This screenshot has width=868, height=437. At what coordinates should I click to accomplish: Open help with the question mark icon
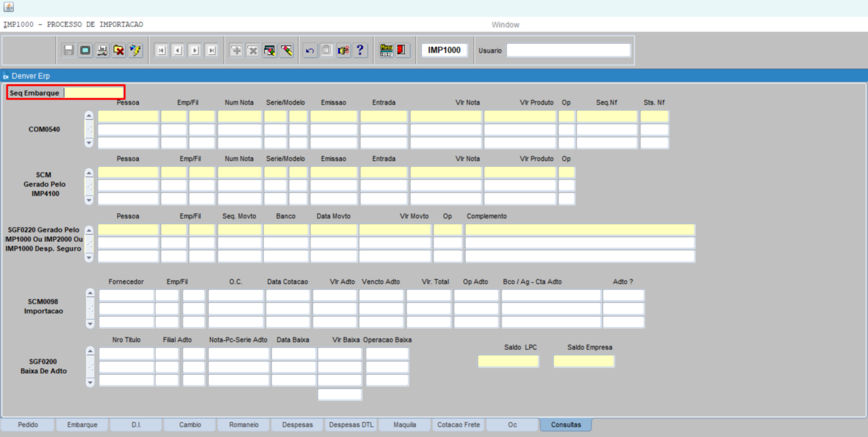[x=360, y=50]
